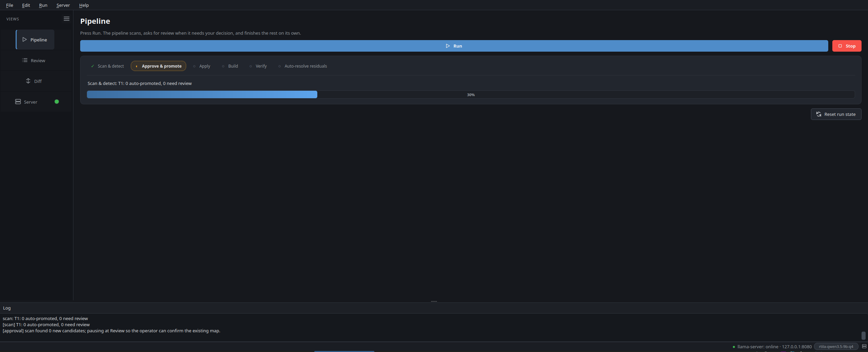This screenshot has height=352, width=868.
Task: Start the pipeline with the Run button
Action: point(454,46)
